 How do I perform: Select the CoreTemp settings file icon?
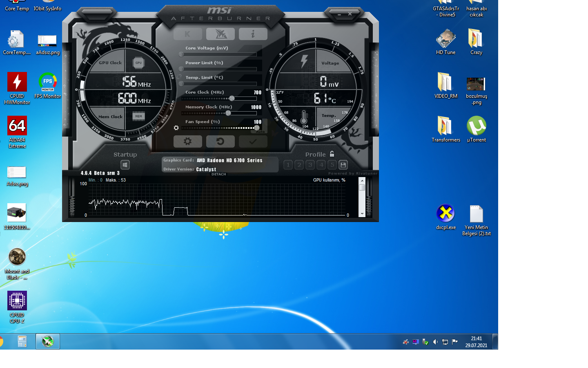(x=17, y=43)
